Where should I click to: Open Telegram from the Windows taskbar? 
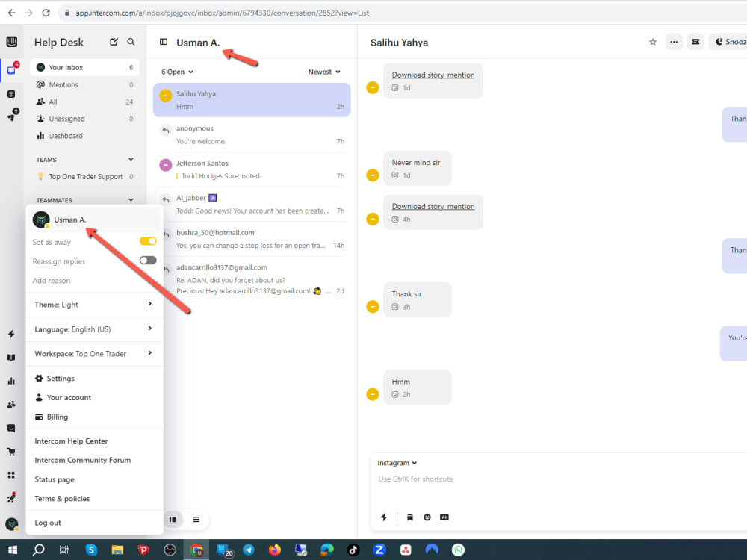[x=248, y=550]
